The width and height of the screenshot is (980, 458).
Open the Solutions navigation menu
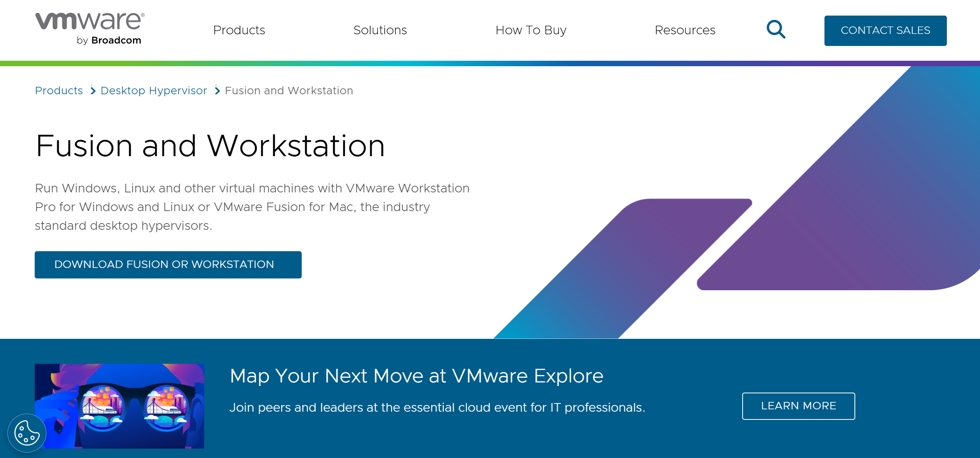coord(380,30)
